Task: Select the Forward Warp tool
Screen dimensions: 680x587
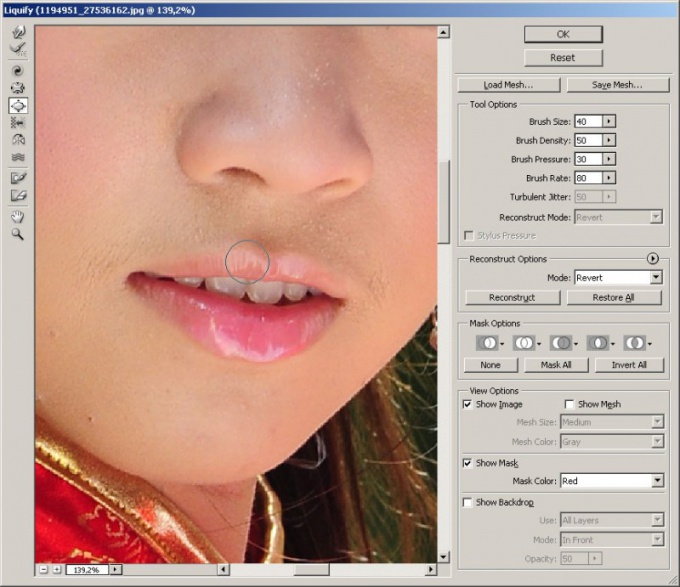Action: point(18,32)
